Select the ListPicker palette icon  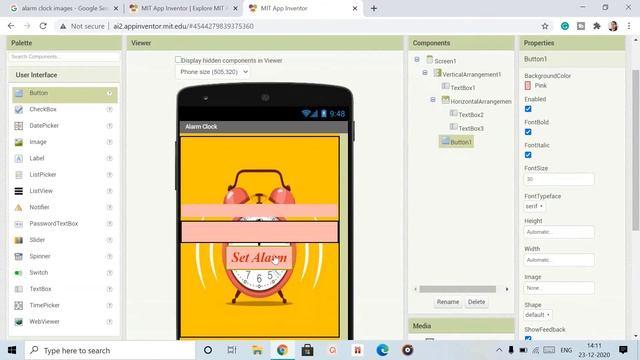coord(19,175)
